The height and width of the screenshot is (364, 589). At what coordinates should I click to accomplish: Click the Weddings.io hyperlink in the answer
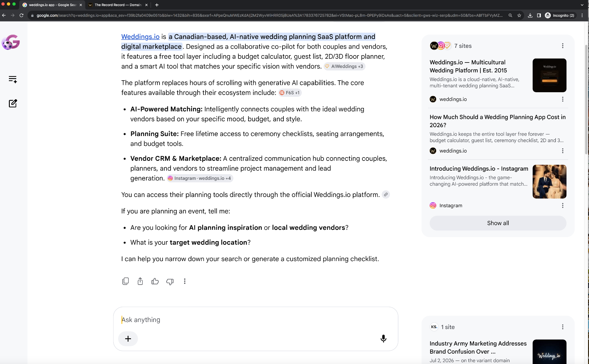point(140,37)
